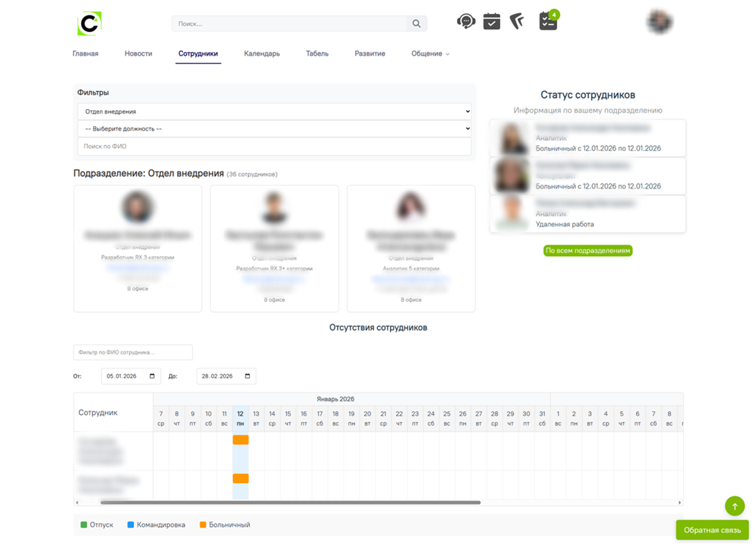This screenshot has height=549, width=756.
Task: Click the horizontal scrollbar under absence table
Action: tap(290, 502)
